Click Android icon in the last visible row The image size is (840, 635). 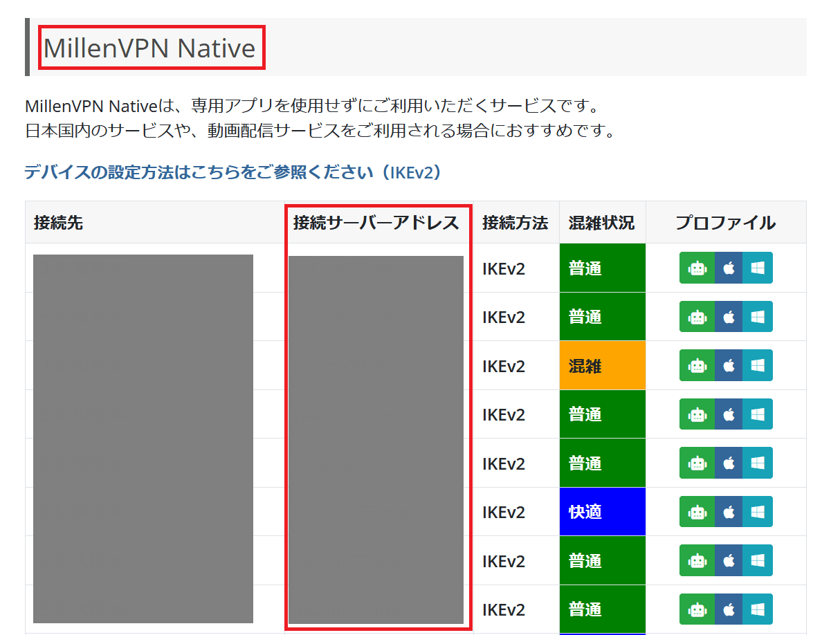point(697,609)
